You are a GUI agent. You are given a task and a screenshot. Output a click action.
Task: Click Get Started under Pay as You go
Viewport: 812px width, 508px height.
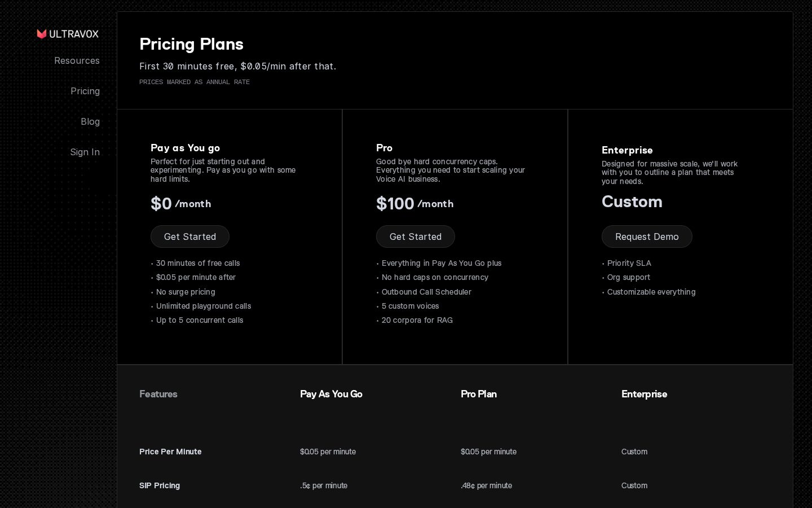click(x=190, y=237)
